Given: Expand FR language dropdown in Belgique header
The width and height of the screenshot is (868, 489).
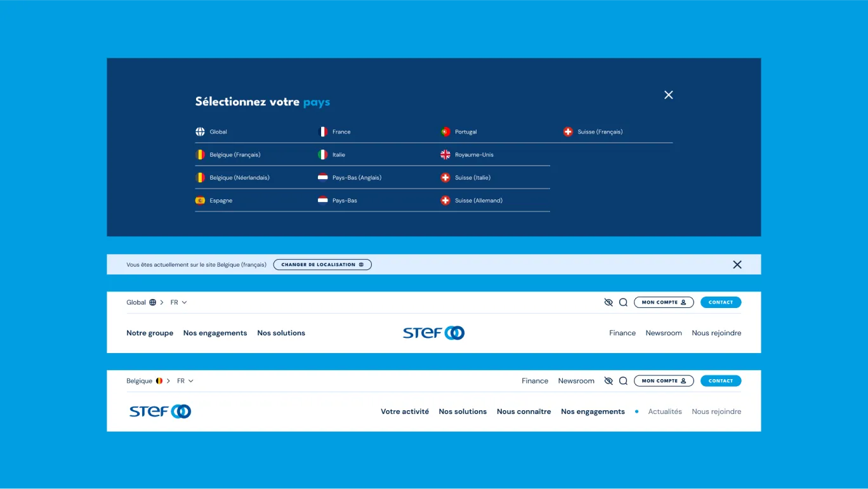Looking at the screenshot, I should click(x=185, y=381).
